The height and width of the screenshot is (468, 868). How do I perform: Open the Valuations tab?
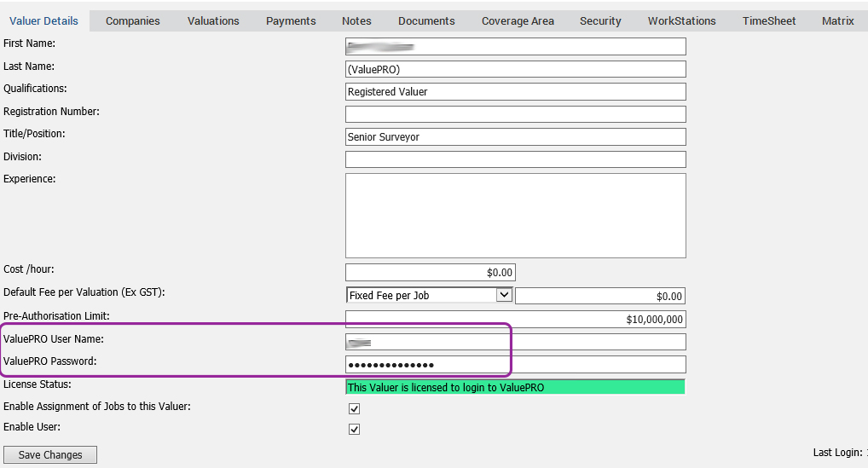[x=213, y=21]
